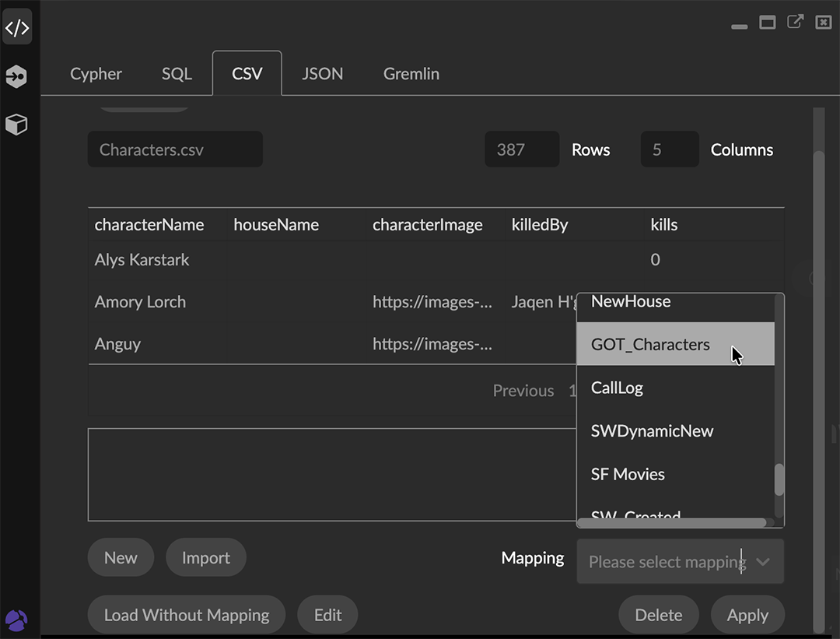This screenshot has width=840, height=639.
Task: Select the SQL tab
Action: tap(177, 73)
